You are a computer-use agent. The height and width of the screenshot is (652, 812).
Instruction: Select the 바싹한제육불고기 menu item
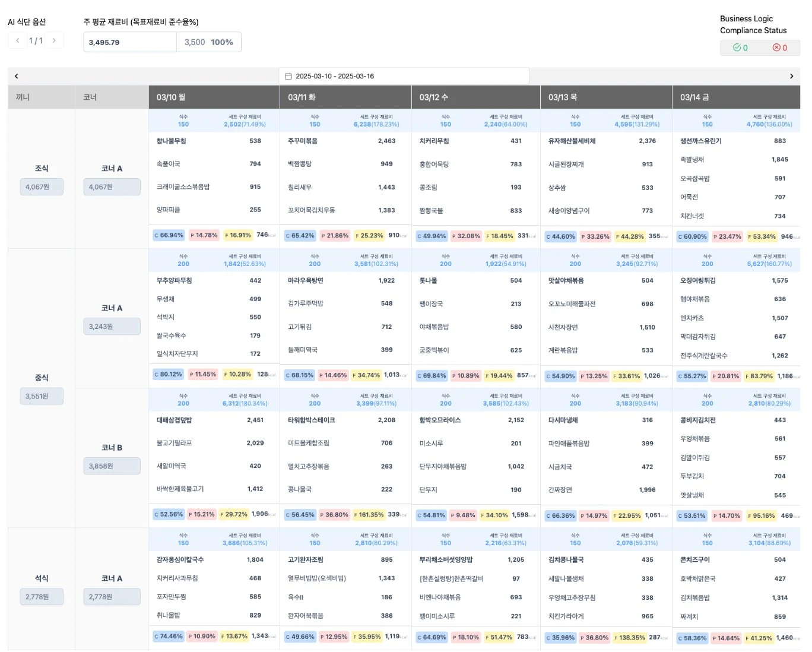coord(180,489)
